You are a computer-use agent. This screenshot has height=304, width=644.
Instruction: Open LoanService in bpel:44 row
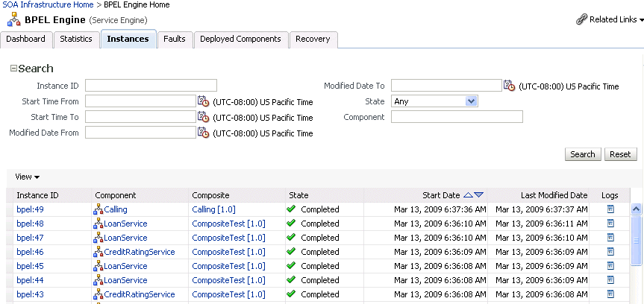click(x=125, y=280)
